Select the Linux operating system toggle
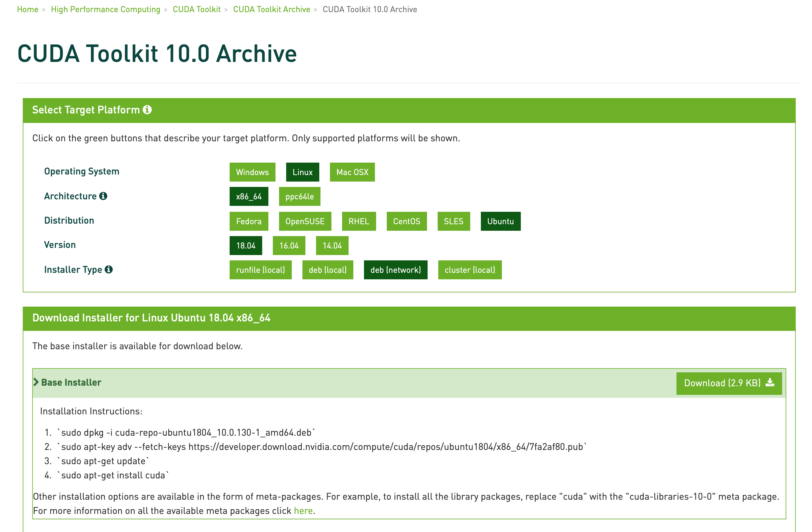 point(302,172)
